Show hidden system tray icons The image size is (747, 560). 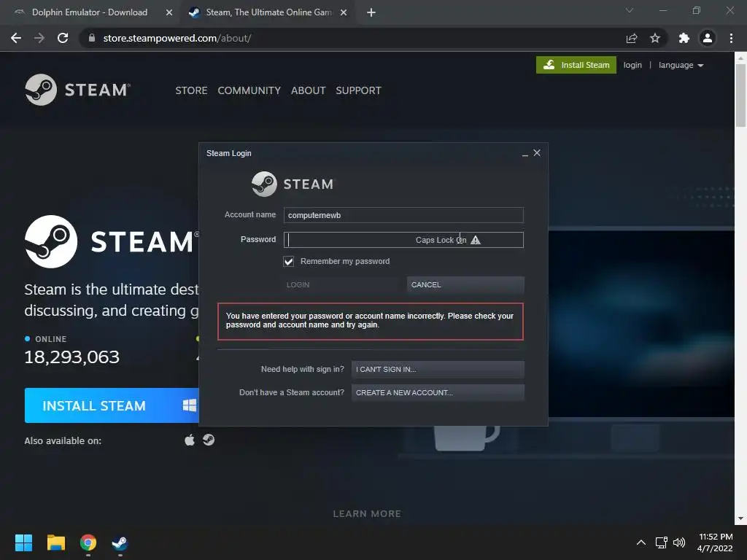point(641,542)
